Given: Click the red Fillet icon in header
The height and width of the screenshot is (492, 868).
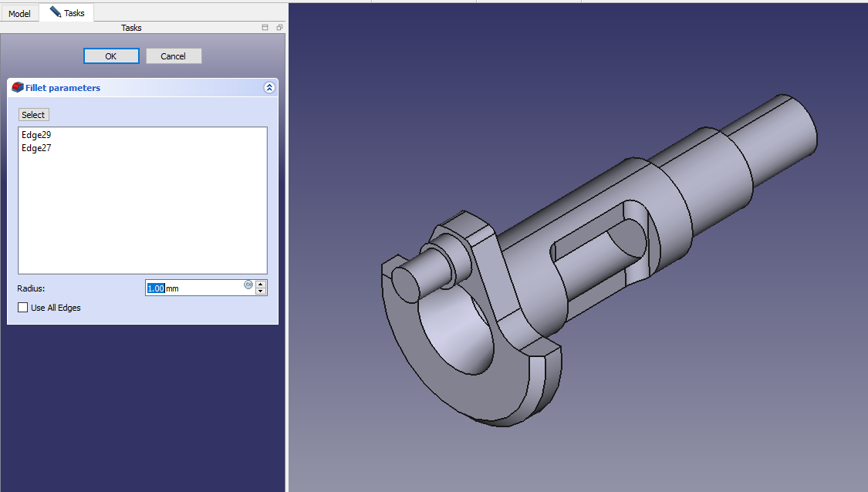Looking at the screenshot, I should point(18,87).
